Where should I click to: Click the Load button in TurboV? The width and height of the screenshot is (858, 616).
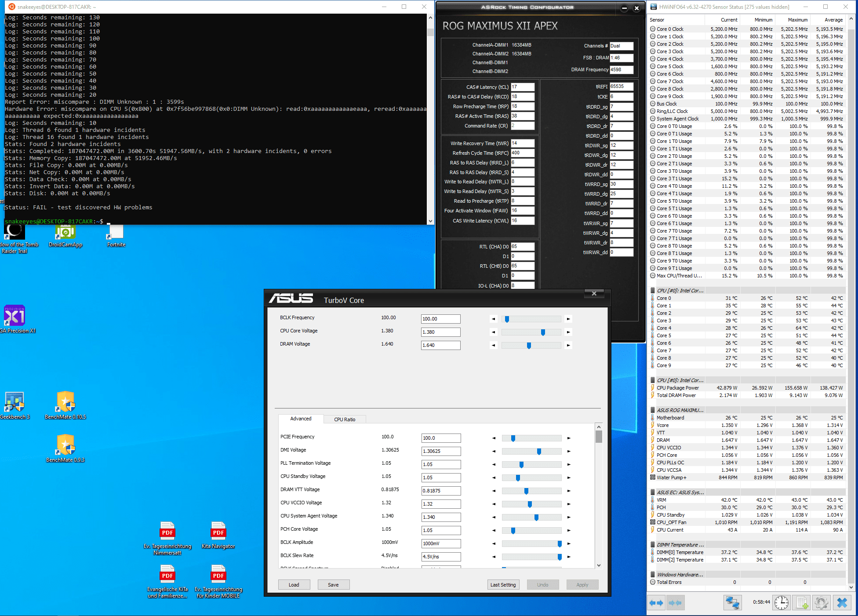click(x=294, y=585)
